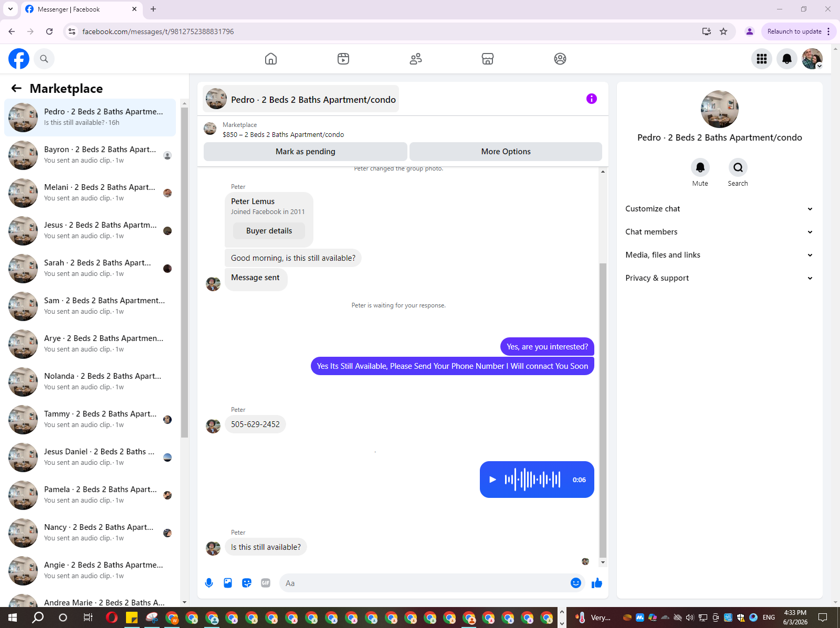Open the Sarah conversation

pos(90,269)
